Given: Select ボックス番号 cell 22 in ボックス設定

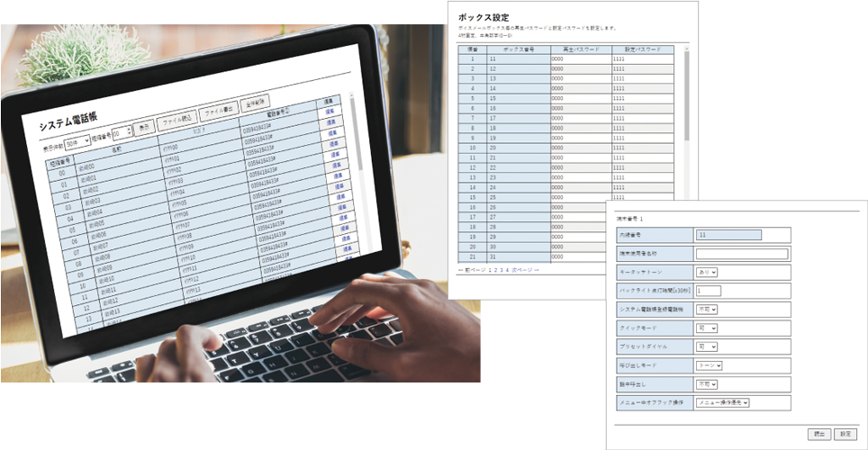Looking at the screenshot, I should (x=519, y=167).
